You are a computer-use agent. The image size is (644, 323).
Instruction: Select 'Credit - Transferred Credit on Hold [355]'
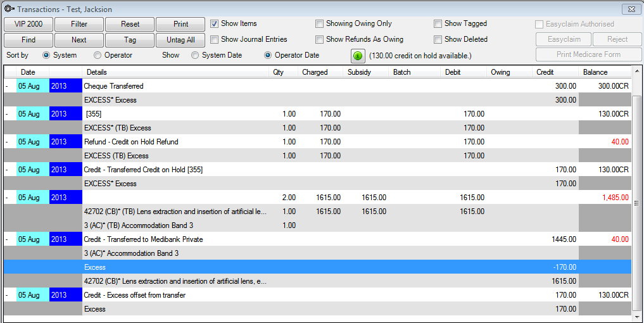click(x=143, y=170)
